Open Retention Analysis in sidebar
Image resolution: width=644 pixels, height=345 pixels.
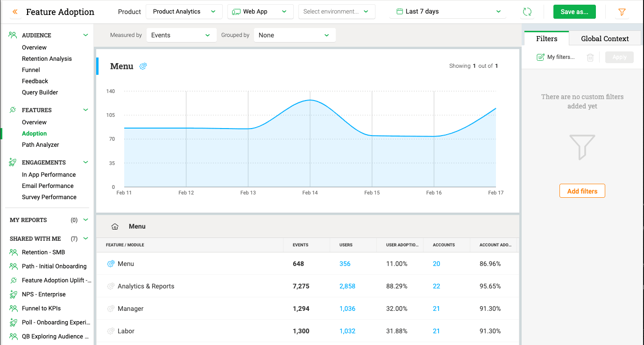click(47, 58)
